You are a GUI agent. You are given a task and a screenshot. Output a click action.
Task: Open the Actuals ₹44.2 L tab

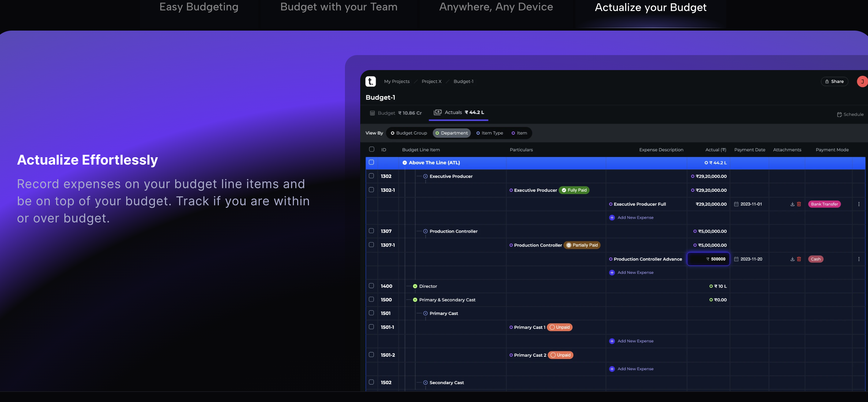pyautogui.click(x=458, y=113)
